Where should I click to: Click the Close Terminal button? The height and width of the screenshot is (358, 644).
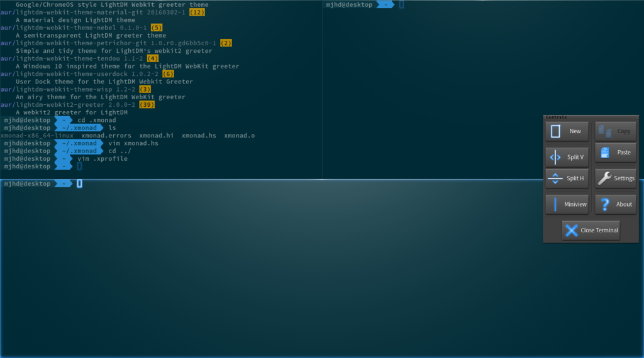[x=591, y=230]
